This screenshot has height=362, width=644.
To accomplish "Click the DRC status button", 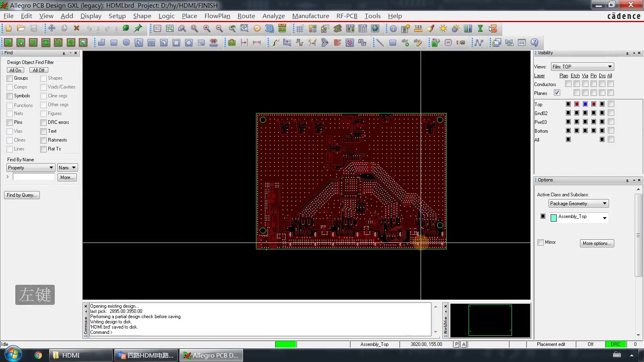I will tap(615, 344).
